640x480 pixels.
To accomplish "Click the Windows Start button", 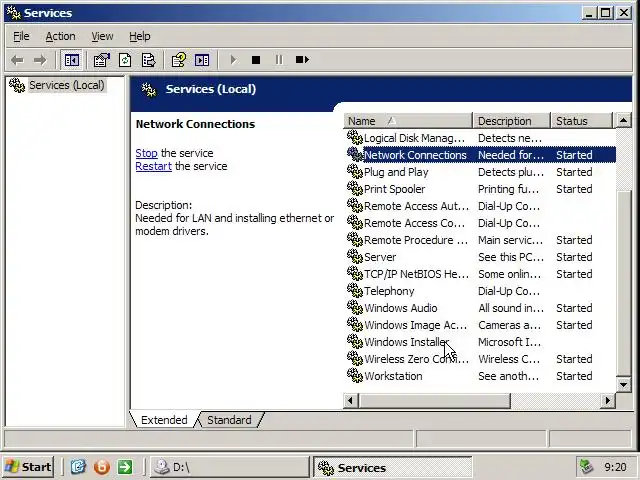I will click(x=28, y=467).
